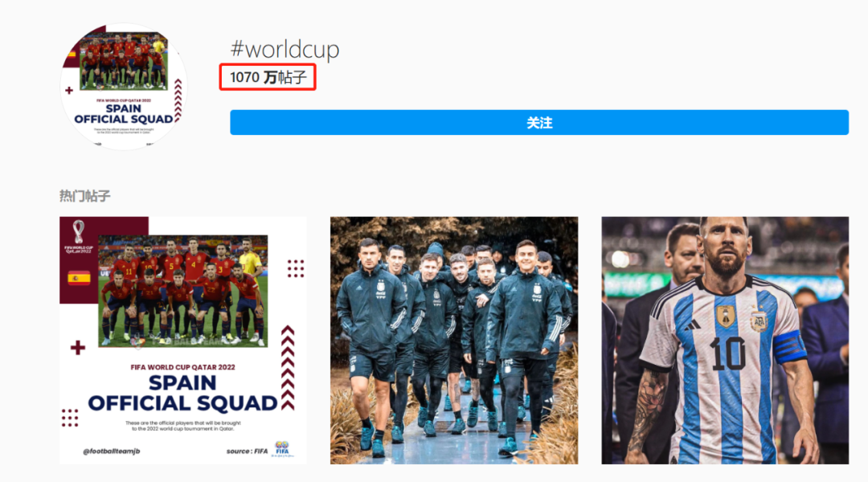This screenshot has width=868, height=482.
Task: Click the 1070 万帖子 post count
Action: pyautogui.click(x=268, y=77)
